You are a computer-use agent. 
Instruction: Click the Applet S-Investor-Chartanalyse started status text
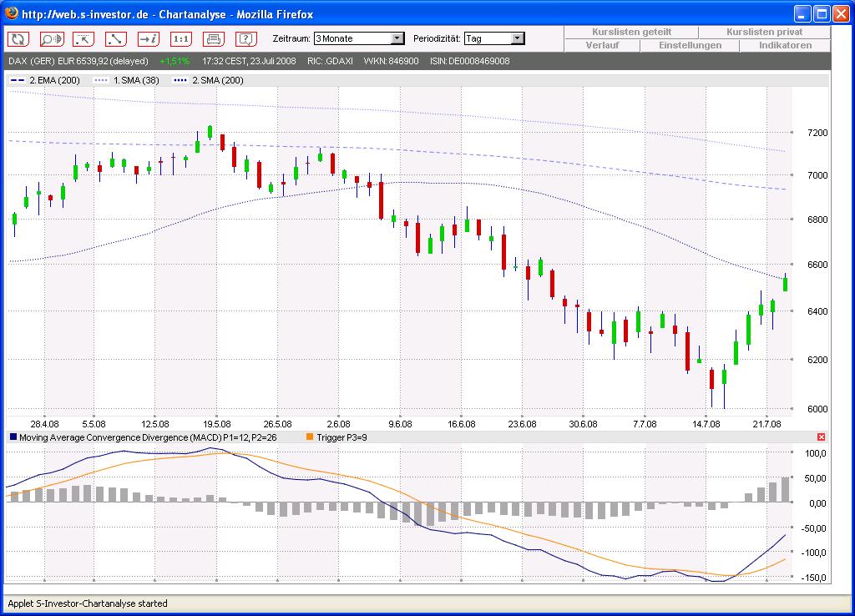coord(87,603)
